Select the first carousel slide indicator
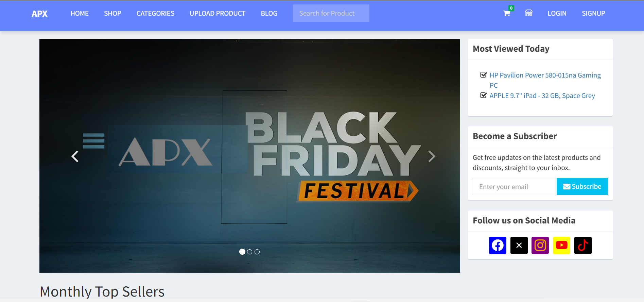Image resolution: width=644 pixels, height=302 pixels. (242, 252)
